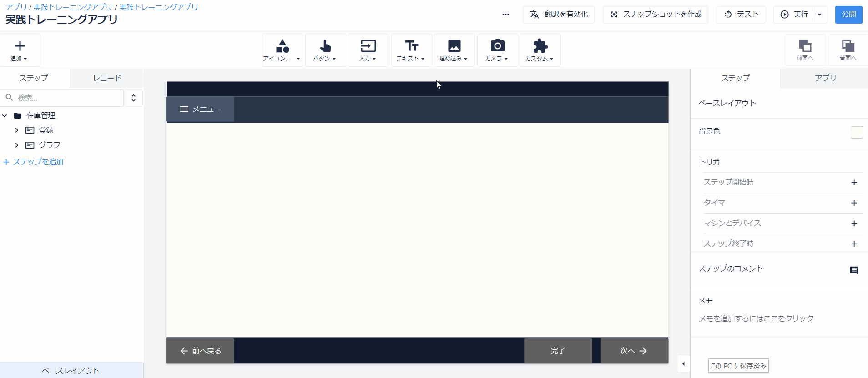Click 翻訳を有効化 button
868x378 pixels.
click(x=559, y=15)
